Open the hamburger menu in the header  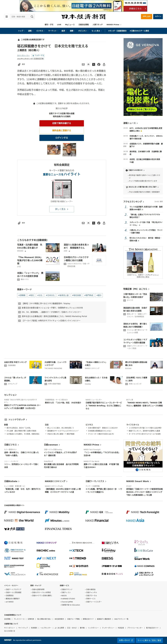tap(7, 17)
